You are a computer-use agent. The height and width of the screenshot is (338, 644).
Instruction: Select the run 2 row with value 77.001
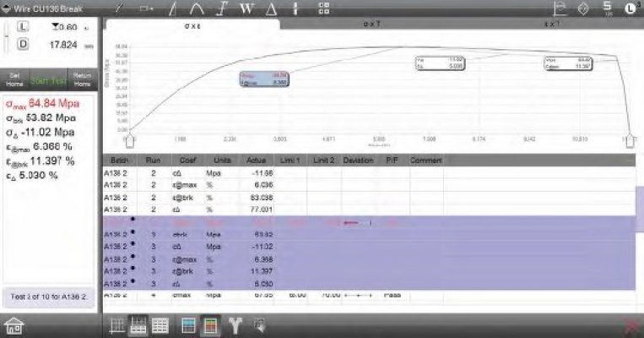(x=369, y=210)
